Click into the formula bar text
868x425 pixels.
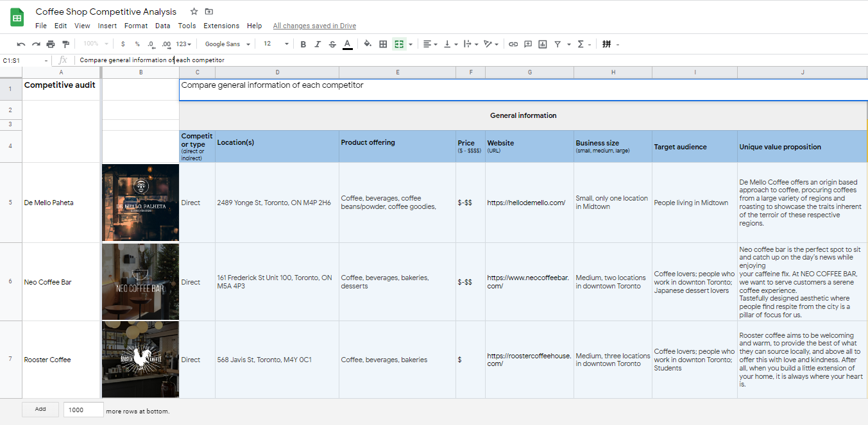[x=152, y=60]
